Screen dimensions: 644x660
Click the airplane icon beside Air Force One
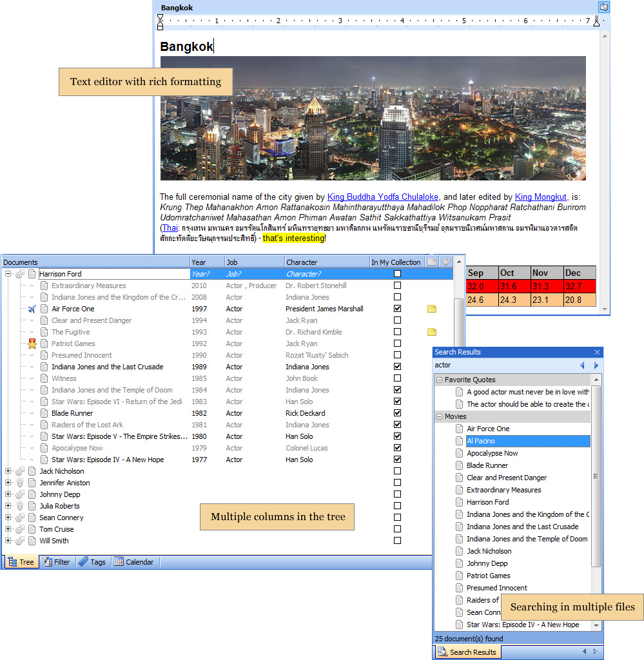[32, 309]
